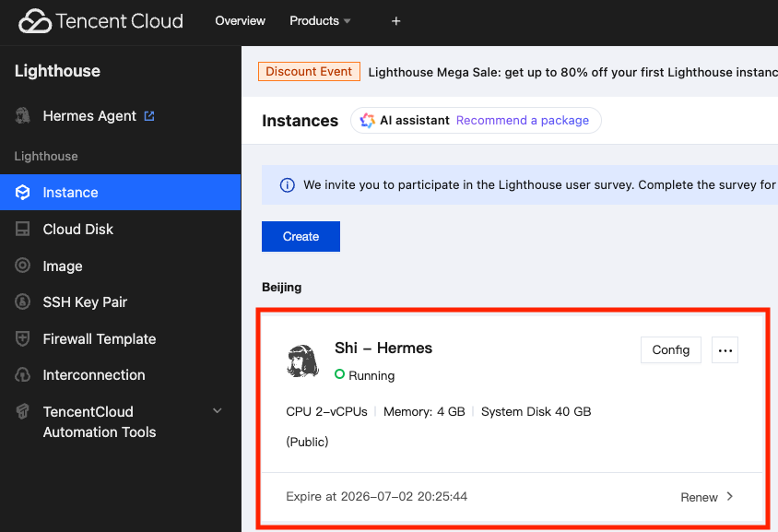Open SSH Key Pair page

85,301
